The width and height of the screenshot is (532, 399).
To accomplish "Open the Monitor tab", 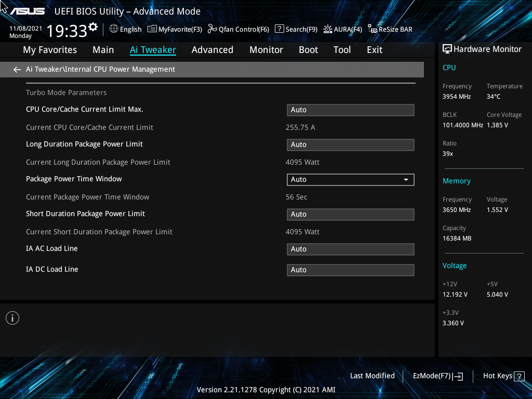I will click(267, 50).
